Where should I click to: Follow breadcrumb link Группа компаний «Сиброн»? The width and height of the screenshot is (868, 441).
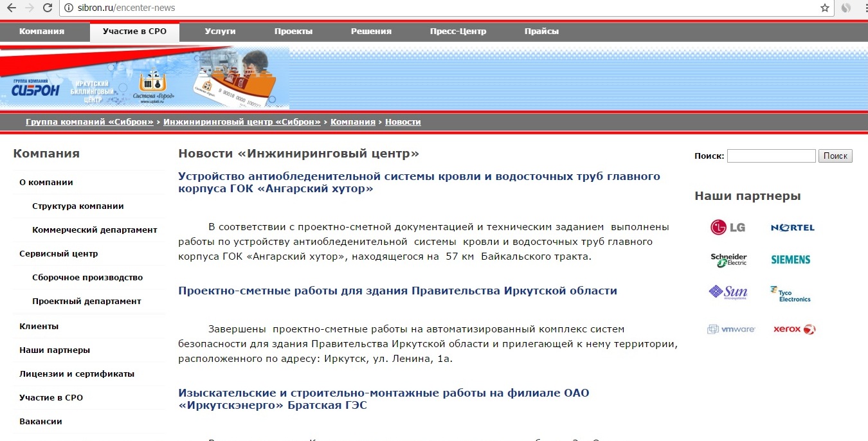89,122
